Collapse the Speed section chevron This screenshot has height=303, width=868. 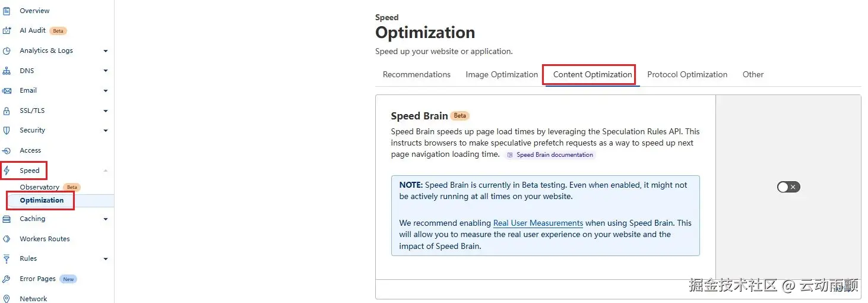tap(106, 171)
